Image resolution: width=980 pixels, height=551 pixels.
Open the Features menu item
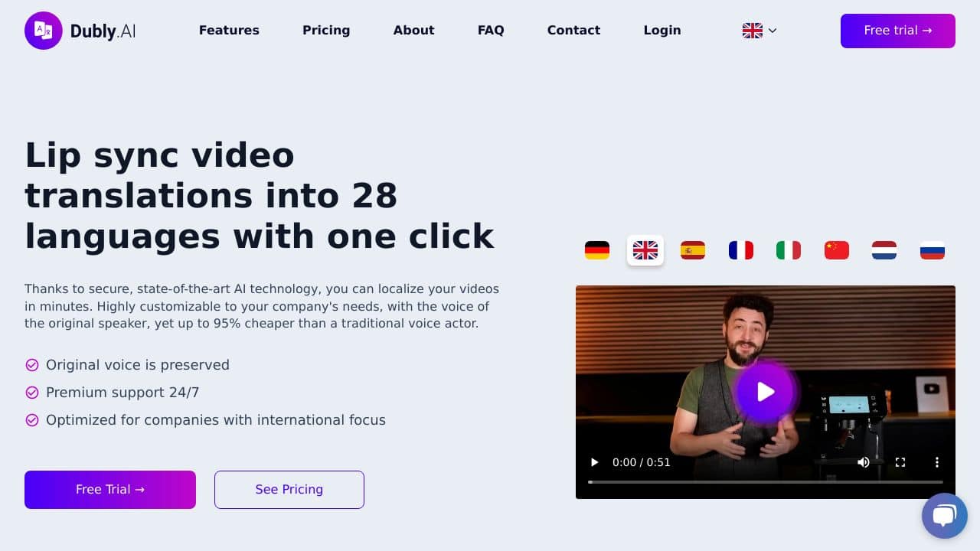[229, 31]
